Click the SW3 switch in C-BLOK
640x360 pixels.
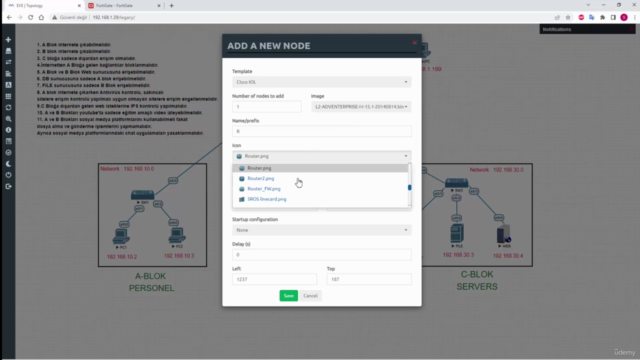click(456, 183)
